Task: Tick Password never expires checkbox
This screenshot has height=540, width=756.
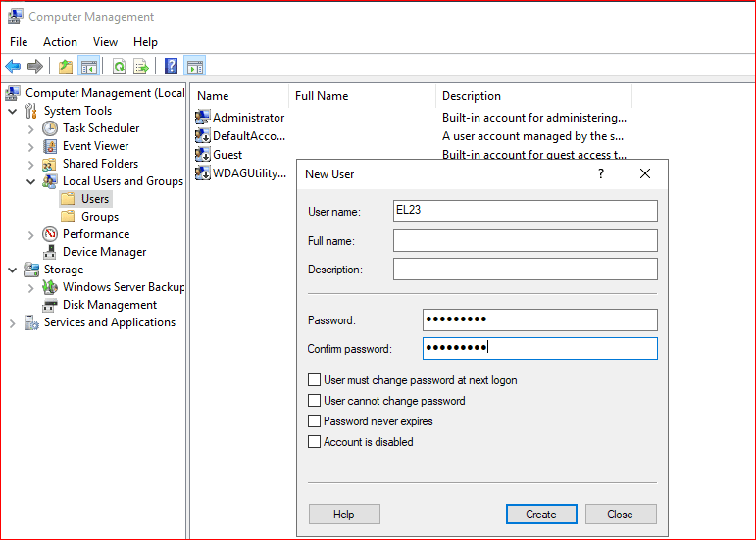Action: click(315, 421)
